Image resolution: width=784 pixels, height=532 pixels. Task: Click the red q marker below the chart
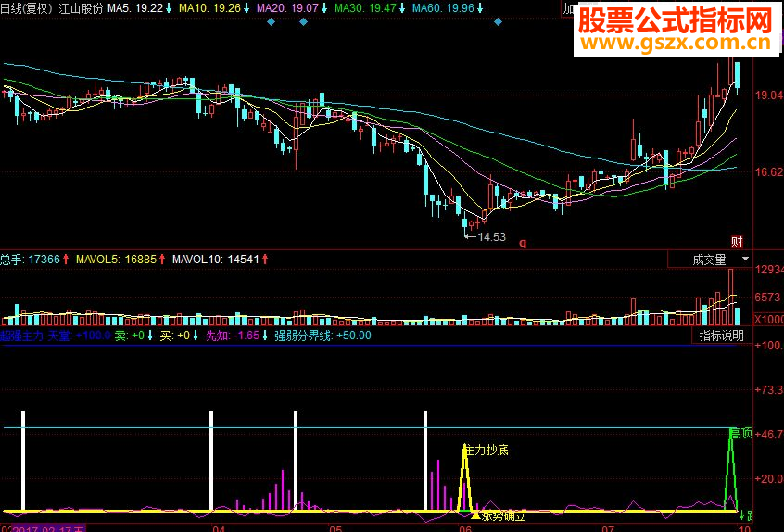[x=523, y=244]
